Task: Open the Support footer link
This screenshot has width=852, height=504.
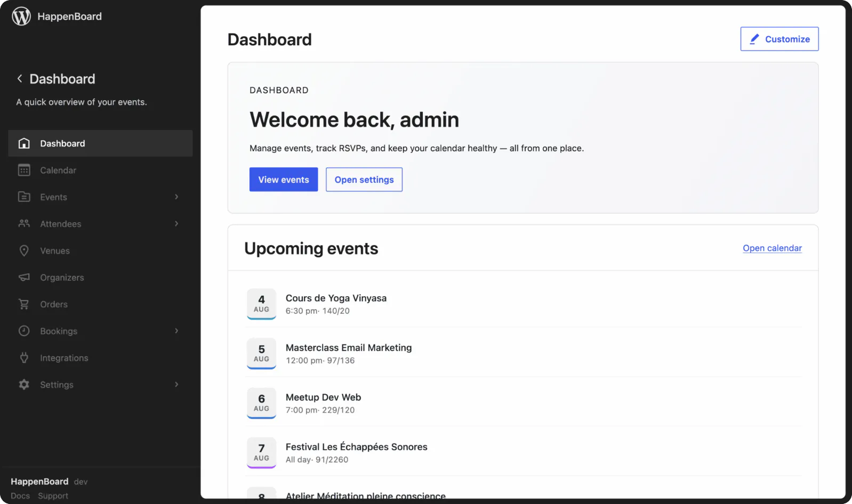Action: 53,496
